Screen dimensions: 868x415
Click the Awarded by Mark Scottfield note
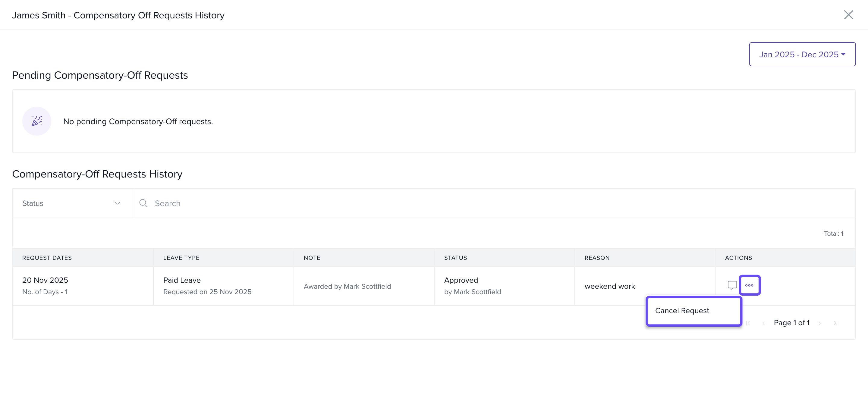tap(347, 286)
